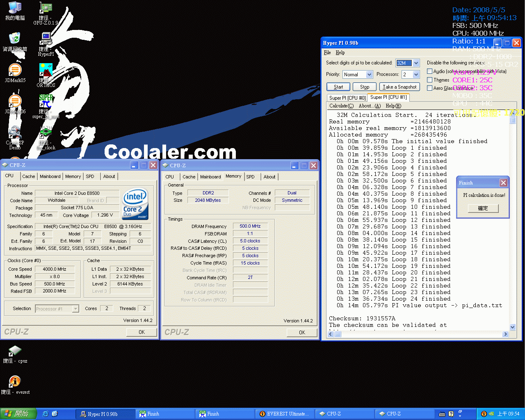This screenshot has width=525, height=420.
Task: Click the horizontal scrollbar right arrow in Super PI log
Action: point(505,334)
